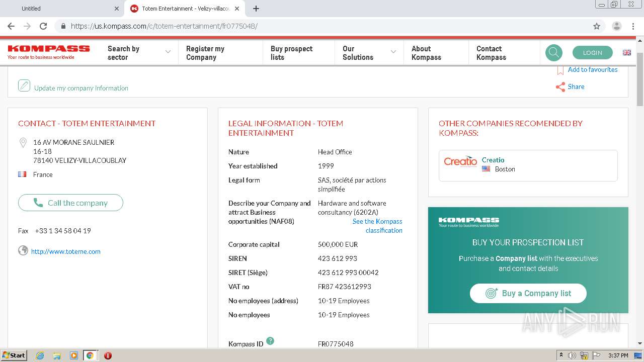The height and width of the screenshot is (362, 644).
Task: Expand the Search by sector chevron
Action: pos(168,52)
